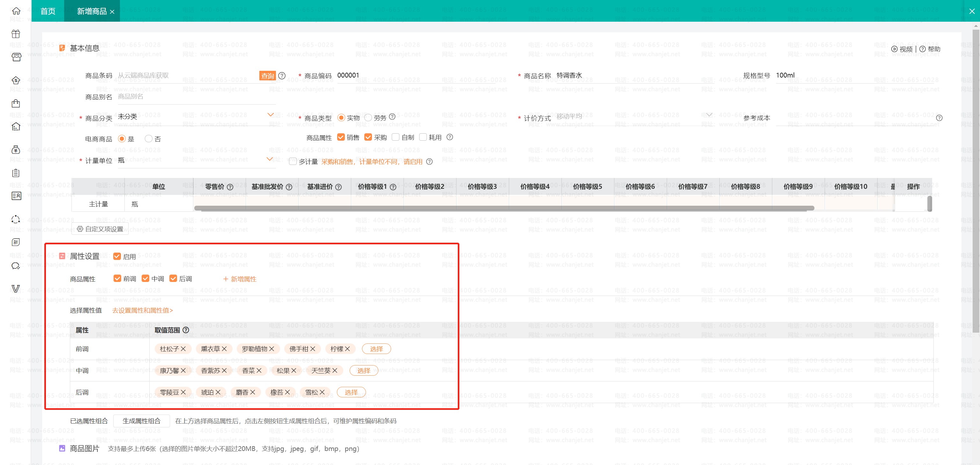Expand 计量单位 dropdown
This screenshot has height=465, width=980.
(x=270, y=159)
